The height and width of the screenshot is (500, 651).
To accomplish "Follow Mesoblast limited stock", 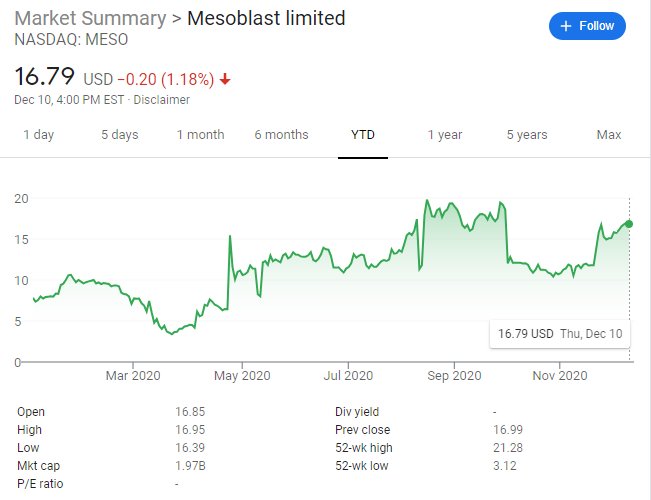I will [587, 26].
